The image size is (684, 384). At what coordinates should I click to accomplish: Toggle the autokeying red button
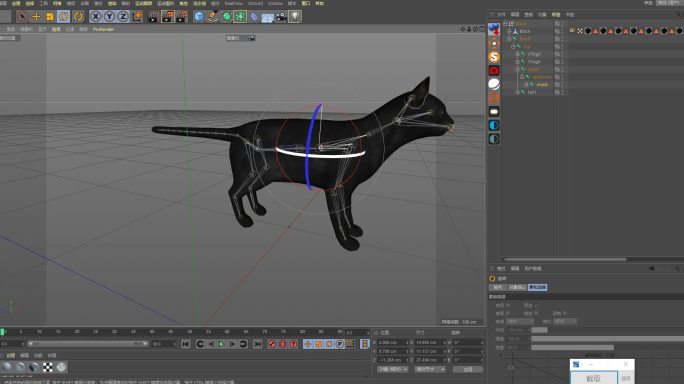[283, 344]
